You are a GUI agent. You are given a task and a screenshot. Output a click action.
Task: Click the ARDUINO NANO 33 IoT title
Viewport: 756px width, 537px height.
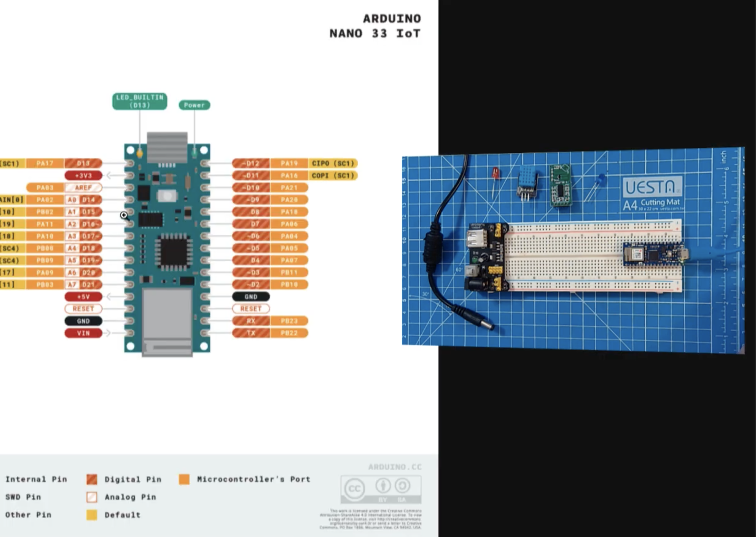pyautogui.click(x=375, y=26)
